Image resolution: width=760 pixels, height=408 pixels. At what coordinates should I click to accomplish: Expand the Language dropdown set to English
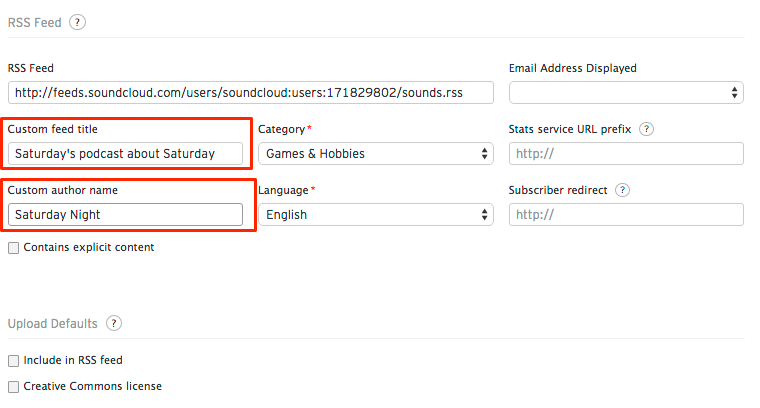coord(375,215)
